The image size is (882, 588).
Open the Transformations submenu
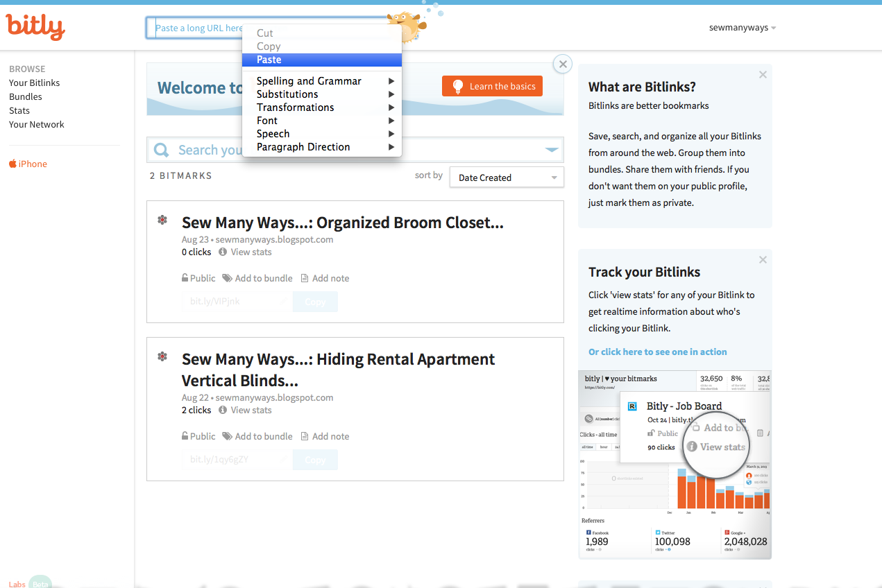click(322, 107)
